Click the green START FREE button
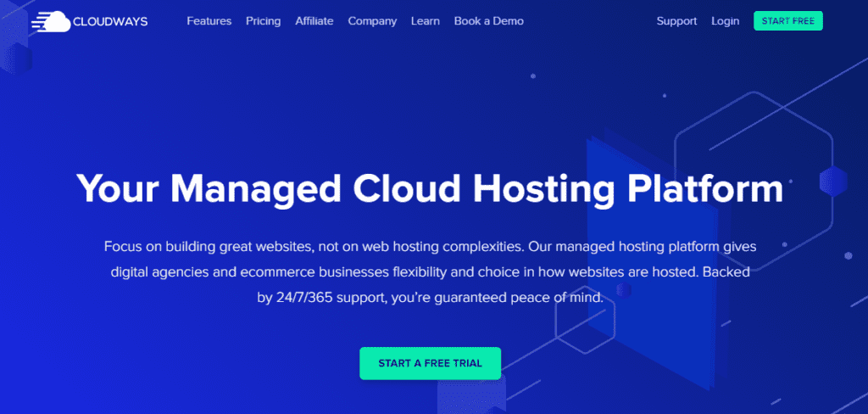 (787, 21)
